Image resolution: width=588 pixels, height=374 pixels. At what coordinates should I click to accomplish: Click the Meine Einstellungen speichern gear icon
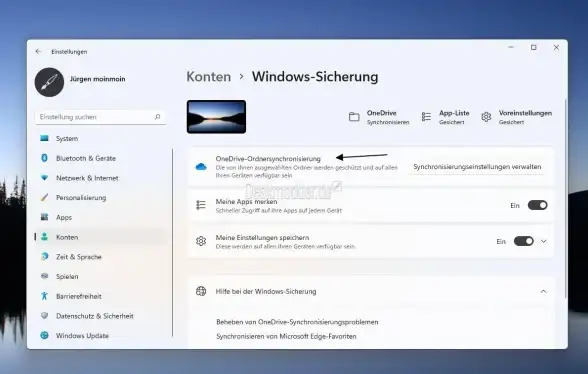click(x=201, y=241)
